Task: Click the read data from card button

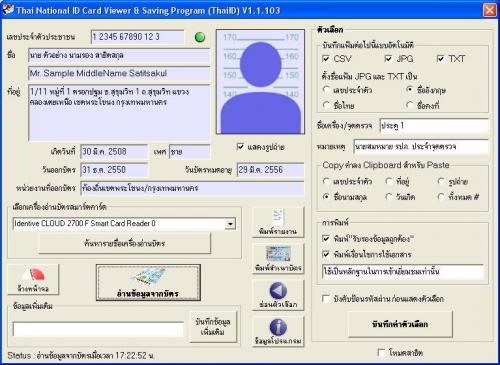Action: point(148,283)
